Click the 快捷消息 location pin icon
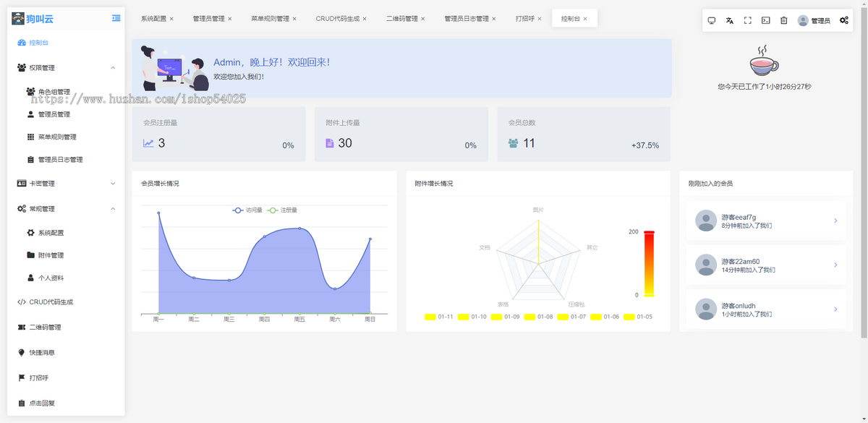Image resolution: width=868 pixels, height=423 pixels. pyautogui.click(x=21, y=353)
